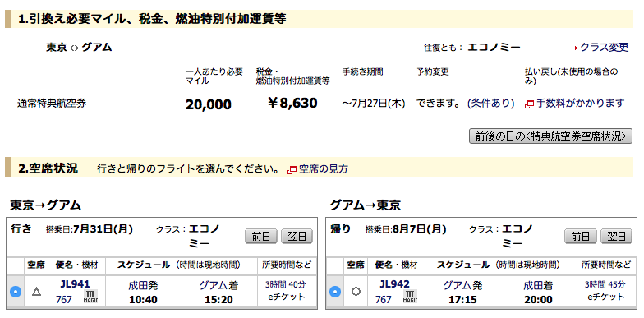Click the MAGIC III icon for JL942
This screenshot has height=318, width=644.
410,297
